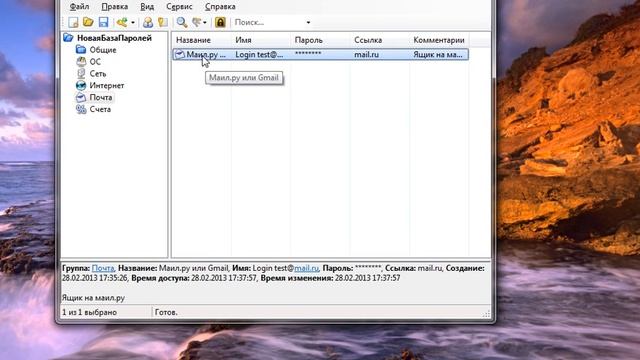The height and width of the screenshot is (360, 640).
Task: Click the Copy user name icon
Action: (148, 22)
